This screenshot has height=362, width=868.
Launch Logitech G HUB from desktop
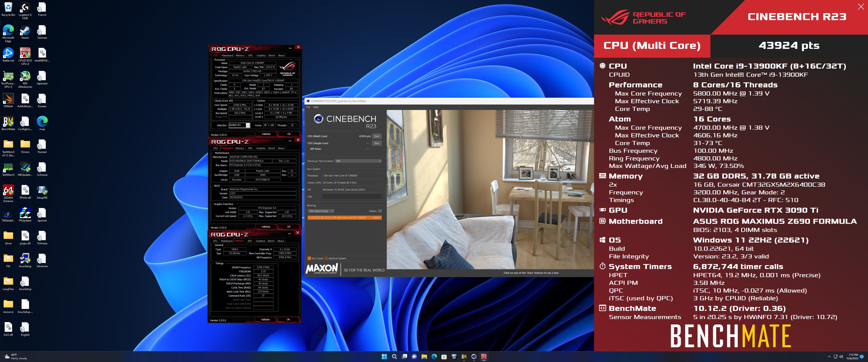[x=25, y=11]
